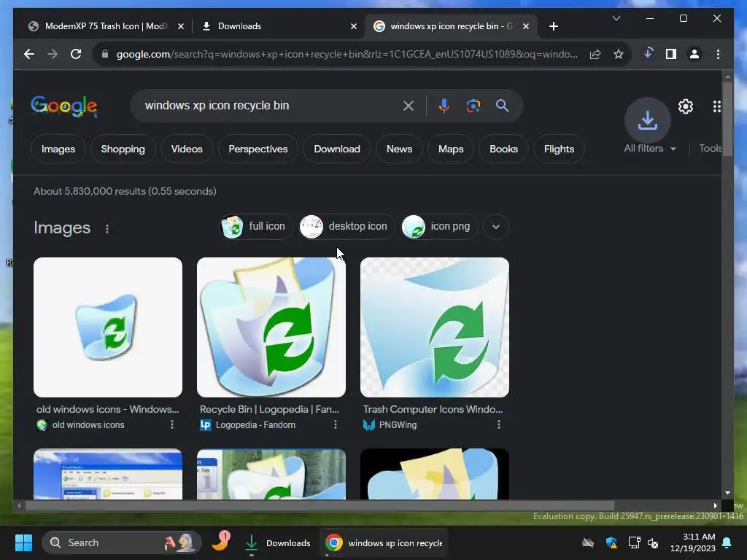This screenshot has height=560, width=747.
Task: Reload the Google search page
Action: (76, 54)
